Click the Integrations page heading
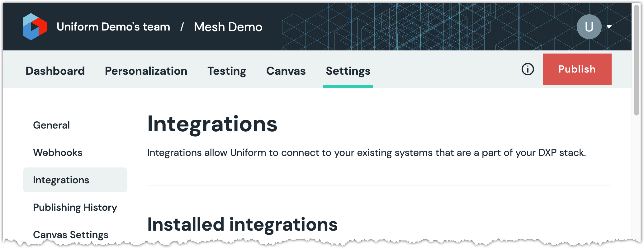The width and height of the screenshot is (644, 249). [x=212, y=124]
